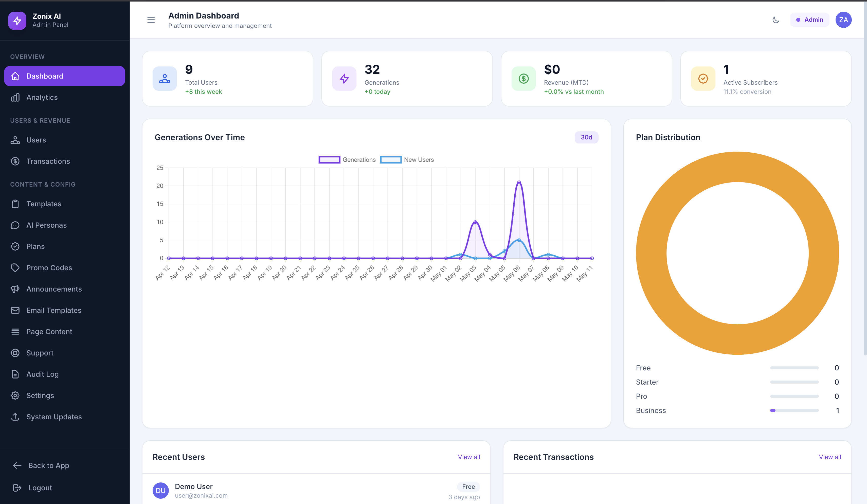Click the Revenue dollar sign icon
This screenshot has height=504, width=867.
point(523,78)
